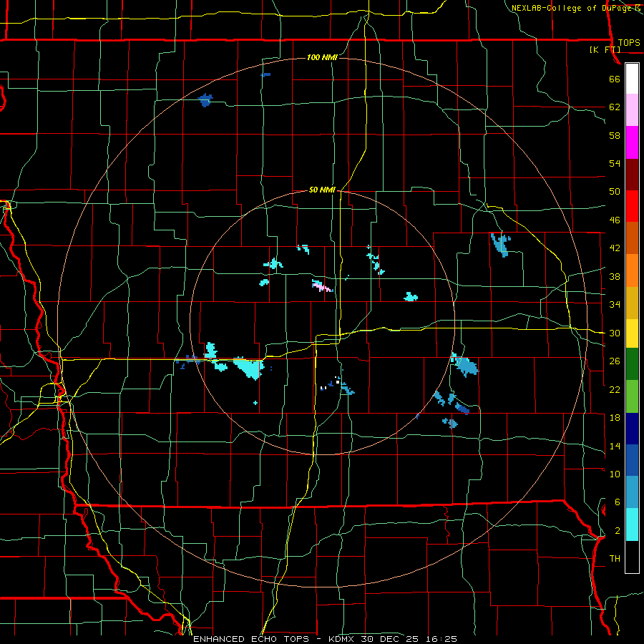Select the yellow legend swatch
The height and width of the screenshot is (644, 644).
632,333
